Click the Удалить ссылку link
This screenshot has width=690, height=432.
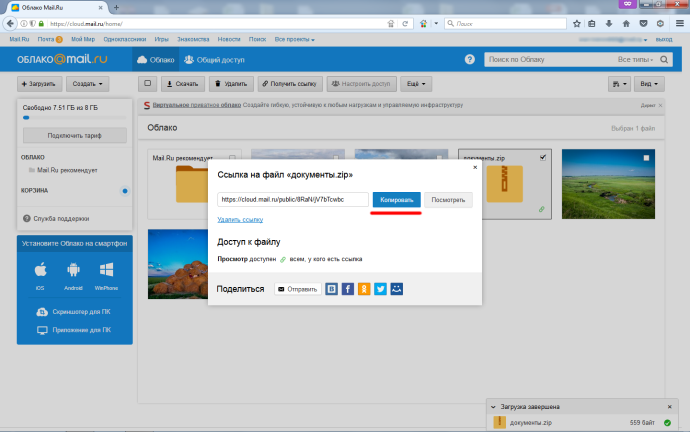coord(240,219)
